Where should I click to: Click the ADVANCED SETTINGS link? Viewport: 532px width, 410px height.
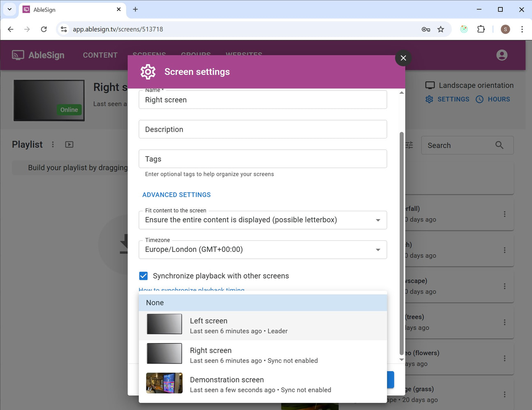click(176, 194)
